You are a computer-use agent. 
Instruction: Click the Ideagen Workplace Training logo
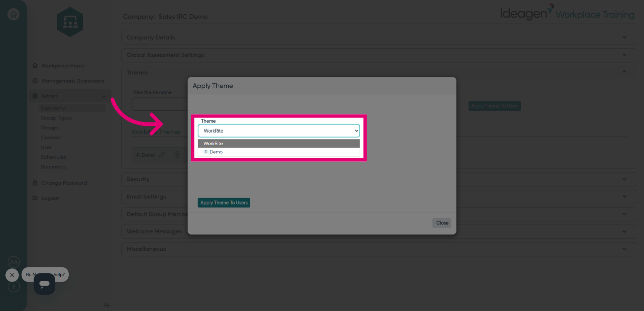(x=567, y=13)
